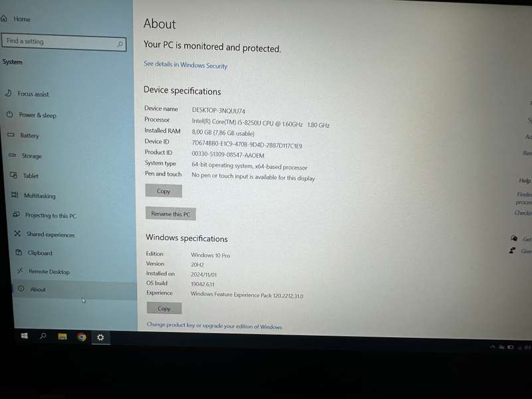Open the Multitasking settings page
Screen dimensions: 532x399
click(x=40, y=196)
